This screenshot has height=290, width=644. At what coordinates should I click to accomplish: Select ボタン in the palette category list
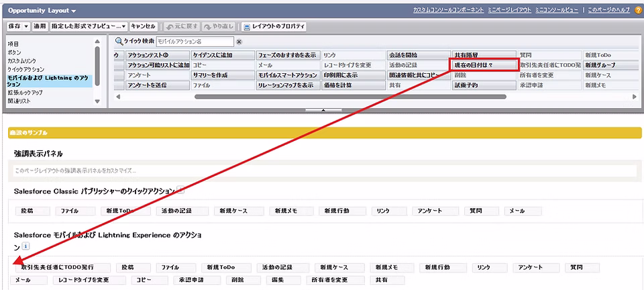coord(14,52)
